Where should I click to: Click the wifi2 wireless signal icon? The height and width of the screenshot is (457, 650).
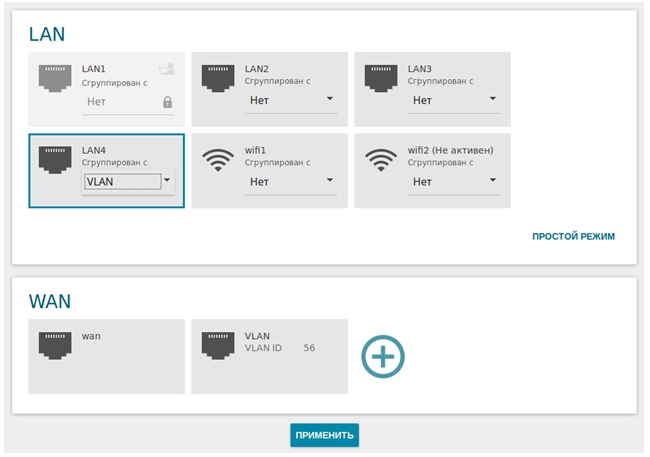point(382,159)
